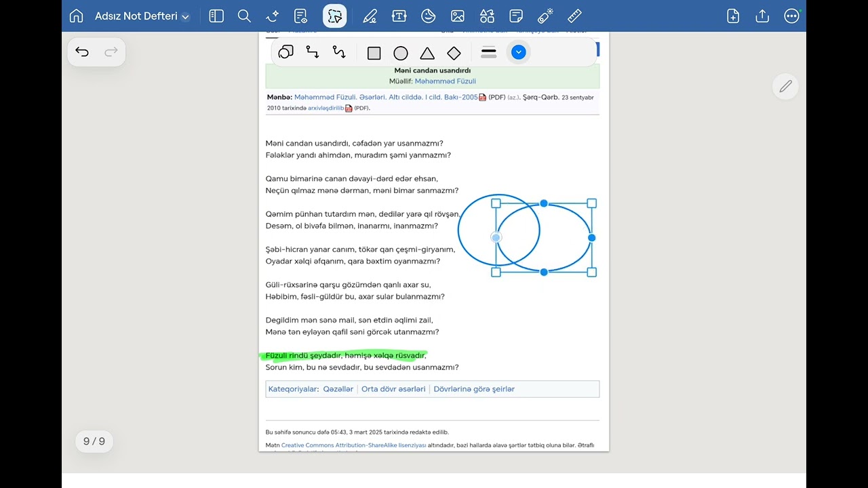Open the page thumbnails sidebar icon
The height and width of the screenshot is (488, 868).
[x=216, y=16]
